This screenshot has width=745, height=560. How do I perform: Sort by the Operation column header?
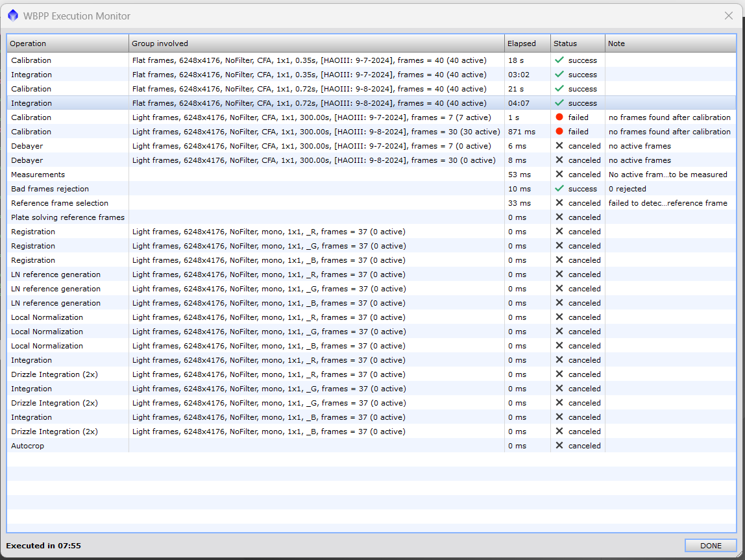[67, 43]
